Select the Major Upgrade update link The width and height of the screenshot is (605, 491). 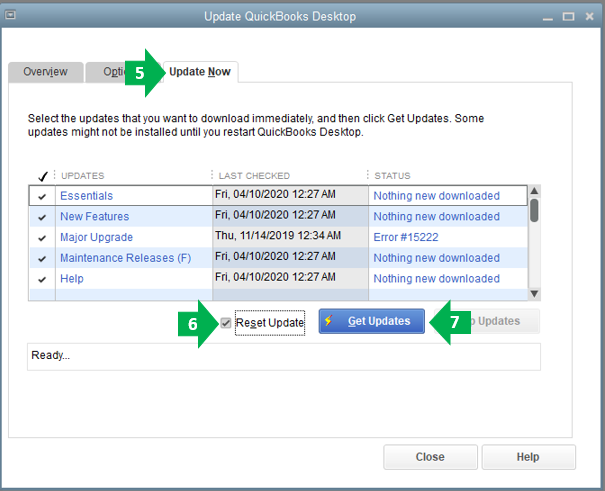(x=96, y=237)
